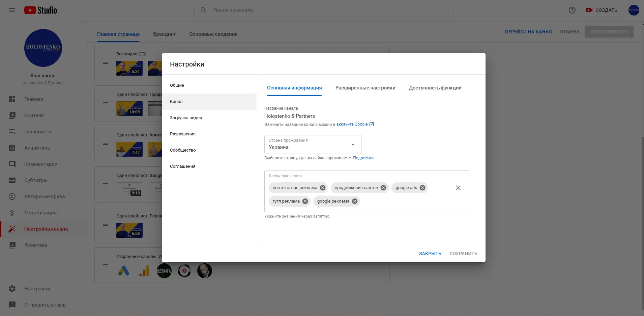644x316 pixels.
Task: Select the Загрузка видео settings category
Action: pos(209,118)
